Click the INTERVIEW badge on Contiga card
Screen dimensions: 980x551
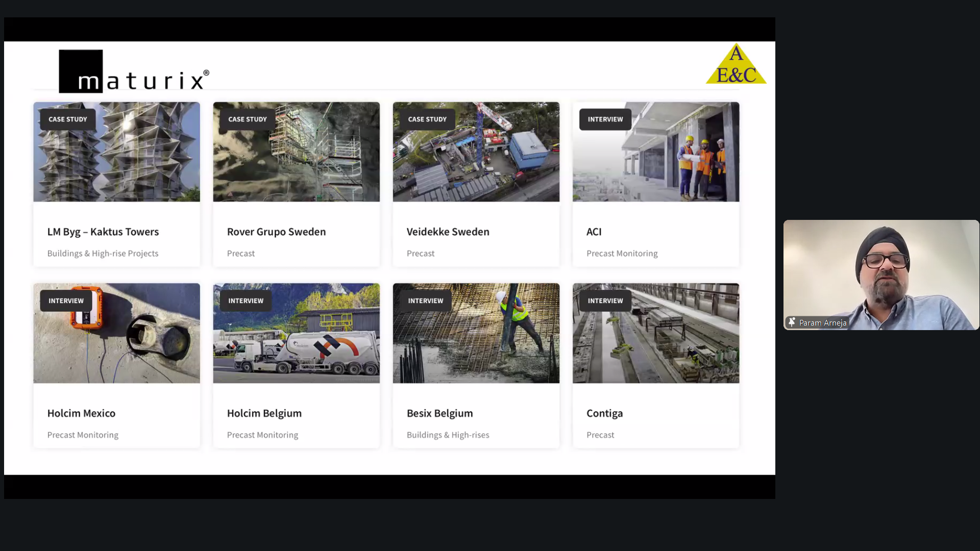click(x=605, y=301)
